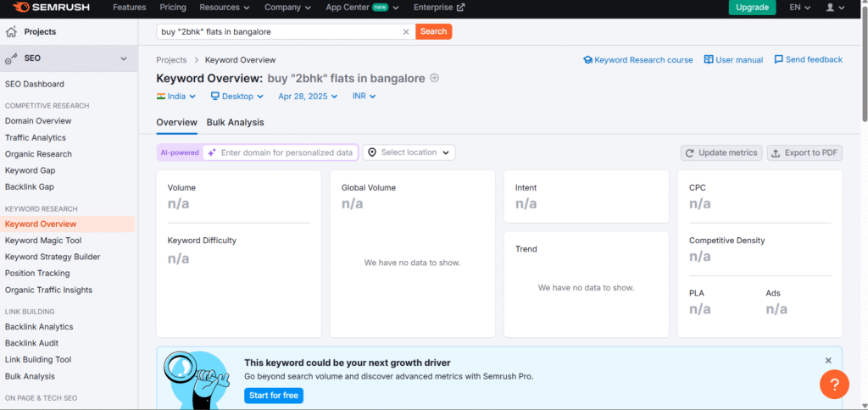Click the SEO key icon
Image resolution: width=868 pixels, height=410 pixels.
11,58
